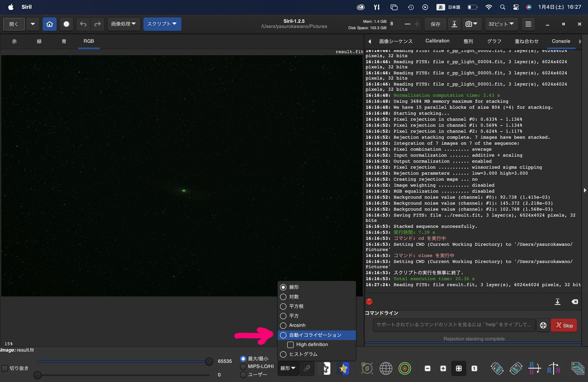The height and width of the screenshot is (382, 588).
Task: Click the camera snapshot icon
Action: coord(469,24)
